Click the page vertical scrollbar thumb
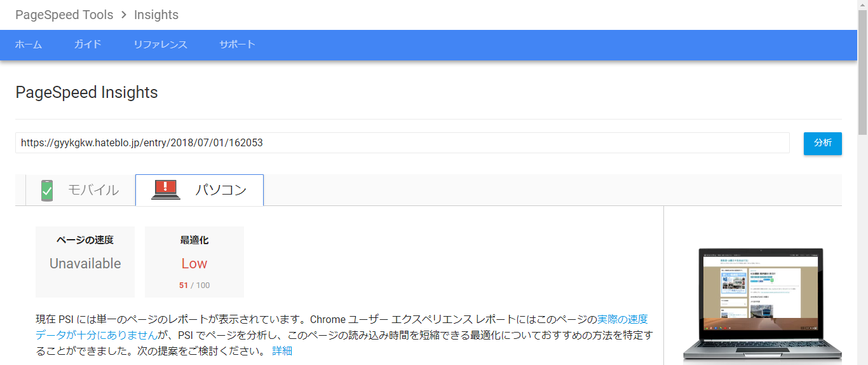The width and height of the screenshot is (868, 365). pyautogui.click(x=862, y=72)
